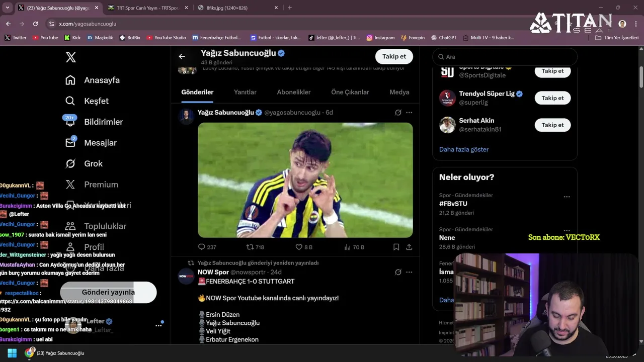Screen dimensions: 644x362
Task: Switch to Gönderiler tab
Action: [197, 92]
